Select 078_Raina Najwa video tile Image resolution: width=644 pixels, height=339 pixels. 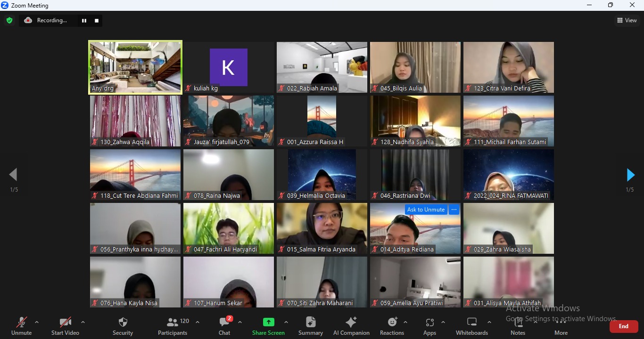[x=229, y=175]
